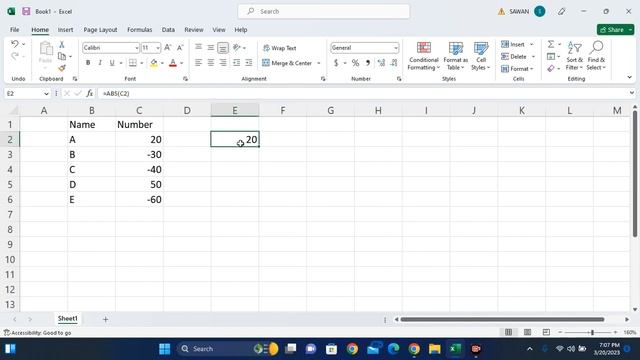Switch to Page Layout view icon
Image resolution: width=640 pixels, height=360 pixels.
pyautogui.click(x=527, y=333)
